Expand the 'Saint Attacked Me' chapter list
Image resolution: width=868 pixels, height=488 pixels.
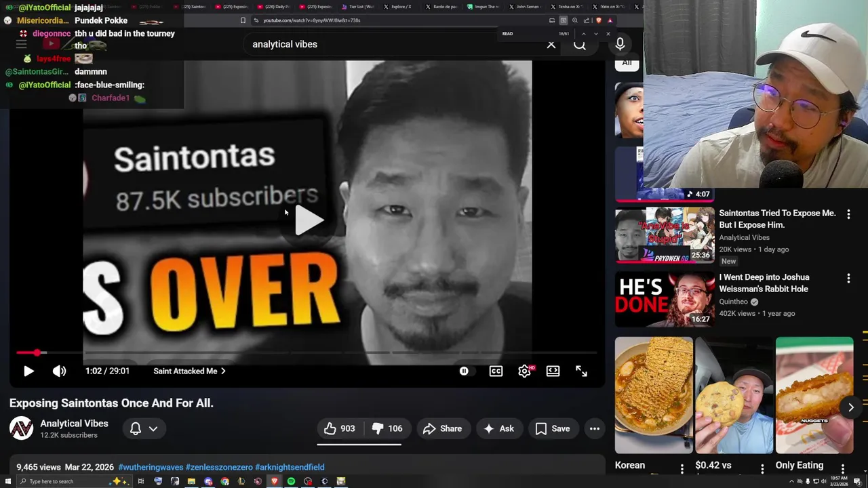tap(189, 371)
